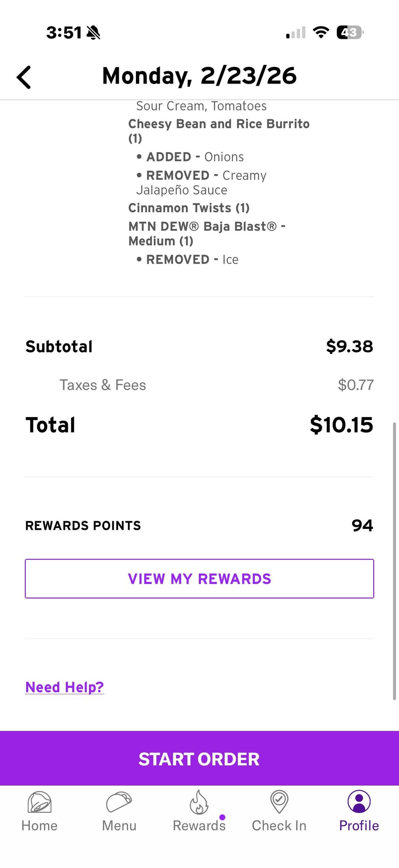This screenshot has width=399, height=868.
Task: Tap the Wi-Fi status icon
Action: point(321,33)
